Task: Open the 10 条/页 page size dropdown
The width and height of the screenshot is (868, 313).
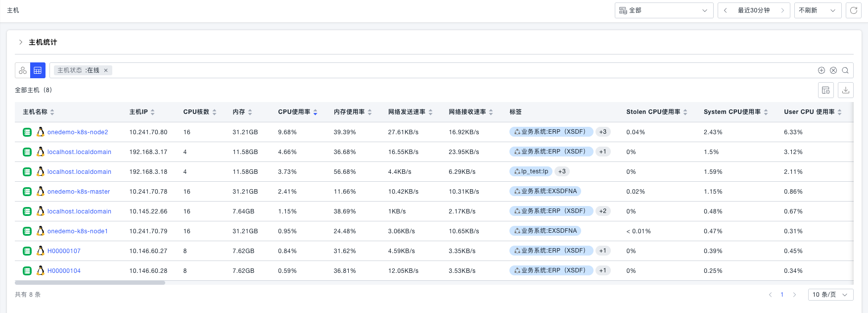Action: coord(830,295)
